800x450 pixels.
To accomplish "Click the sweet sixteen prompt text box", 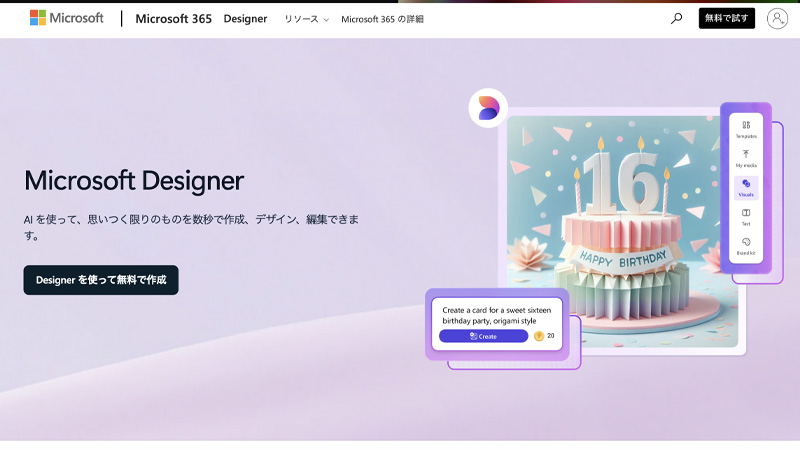I will tap(496, 315).
